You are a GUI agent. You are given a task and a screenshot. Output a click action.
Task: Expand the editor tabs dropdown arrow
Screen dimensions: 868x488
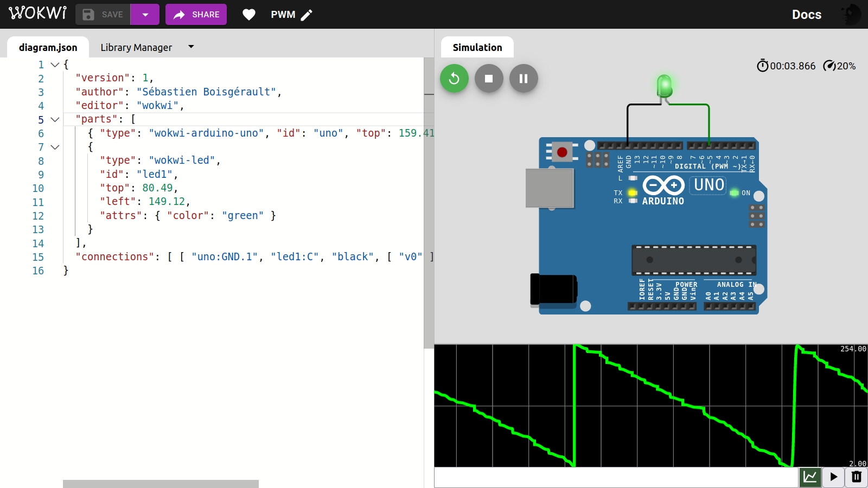point(191,47)
